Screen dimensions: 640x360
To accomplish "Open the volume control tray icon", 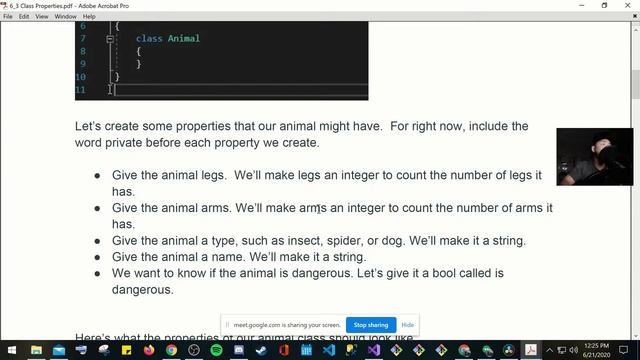I will (573, 350).
